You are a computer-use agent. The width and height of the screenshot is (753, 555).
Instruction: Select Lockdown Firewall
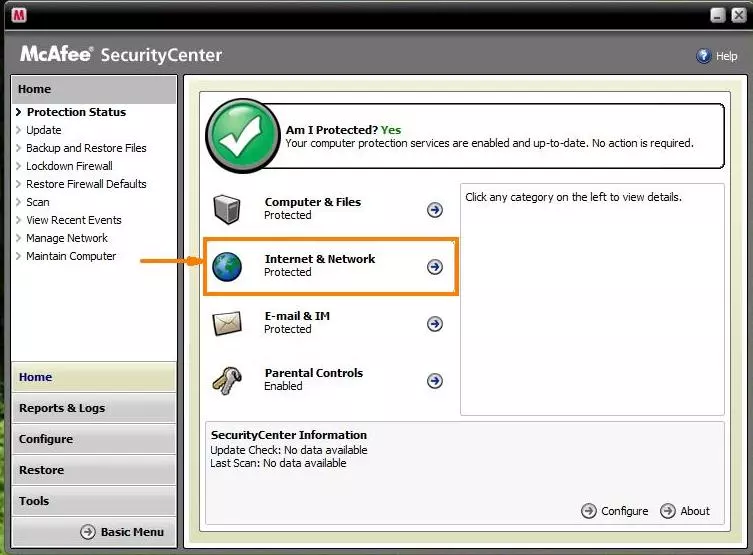click(70, 166)
